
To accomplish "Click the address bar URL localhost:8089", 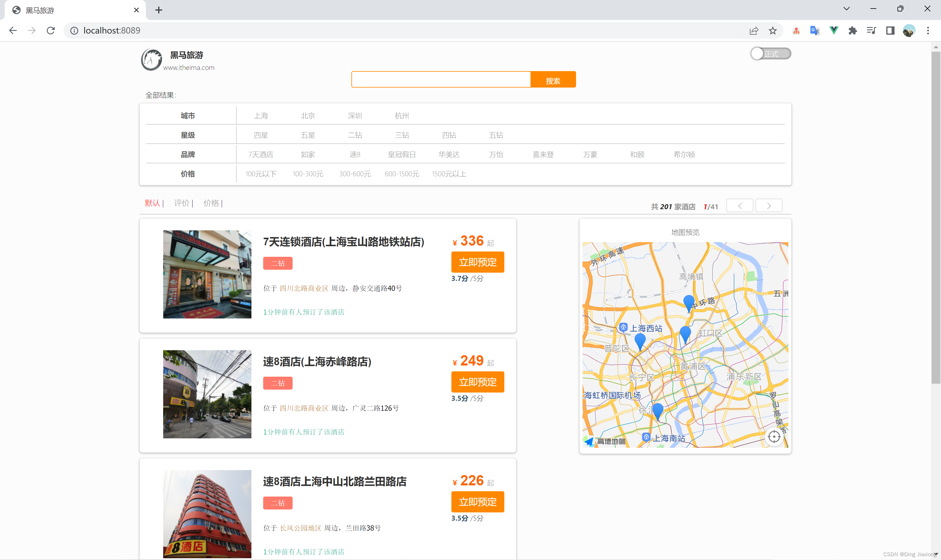I will click(x=111, y=31).
